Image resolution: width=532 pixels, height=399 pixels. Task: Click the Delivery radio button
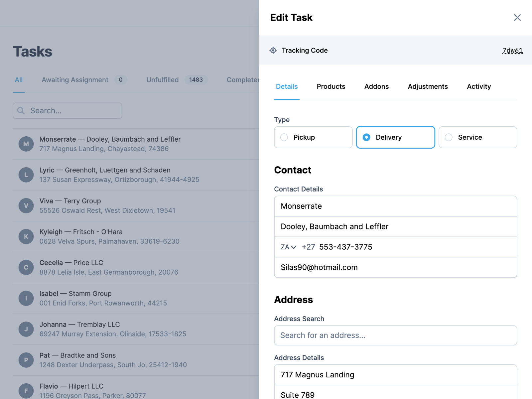tap(366, 137)
